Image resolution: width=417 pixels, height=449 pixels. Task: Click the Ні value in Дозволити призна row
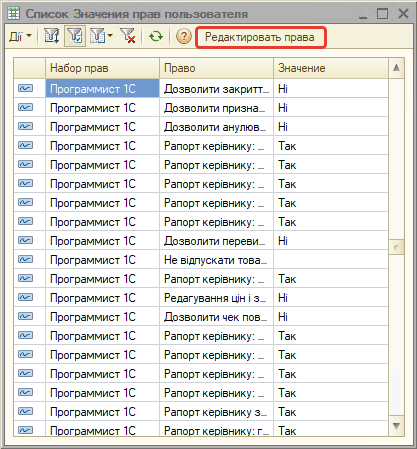pos(283,108)
